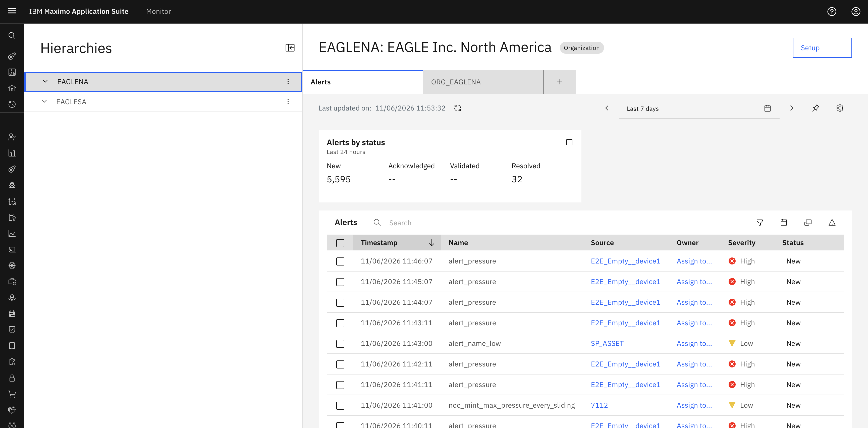Open calendar on Alerts by status card
This screenshot has height=428, width=868.
click(x=569, y=142)
